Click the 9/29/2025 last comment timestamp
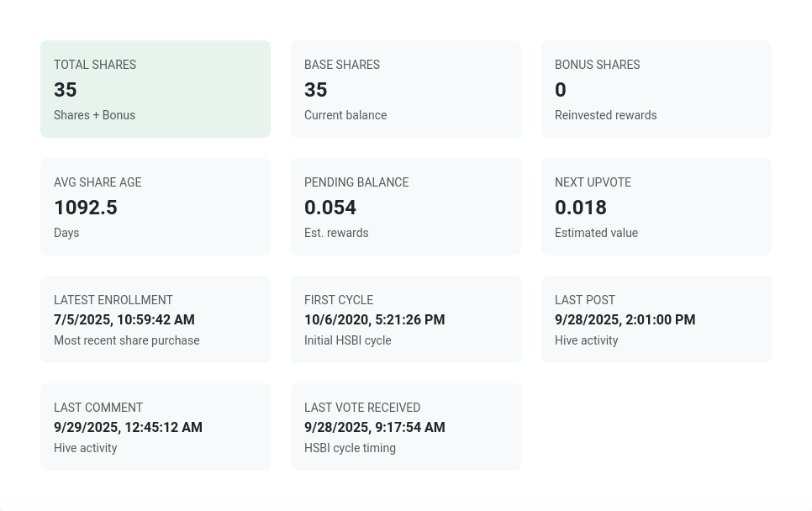 coord(128,428)
